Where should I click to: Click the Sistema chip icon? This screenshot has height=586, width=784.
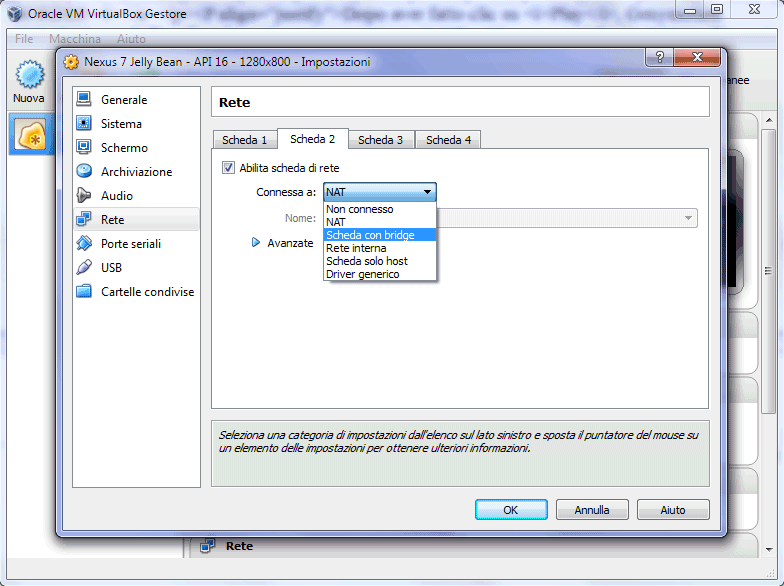[84, 123]
